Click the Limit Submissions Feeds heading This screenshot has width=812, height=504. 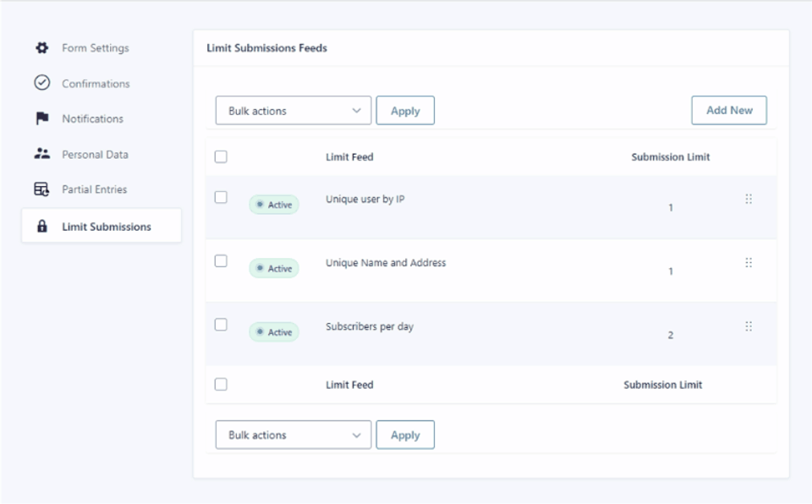[266, 47]
